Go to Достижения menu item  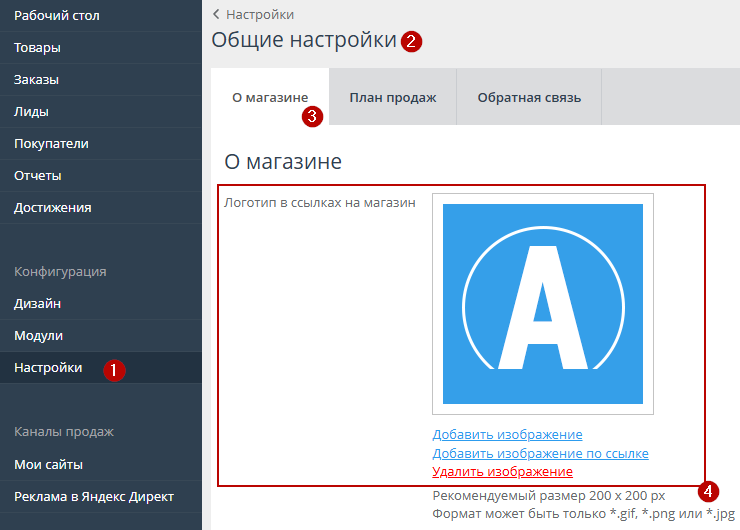click(x=53, y=207)
